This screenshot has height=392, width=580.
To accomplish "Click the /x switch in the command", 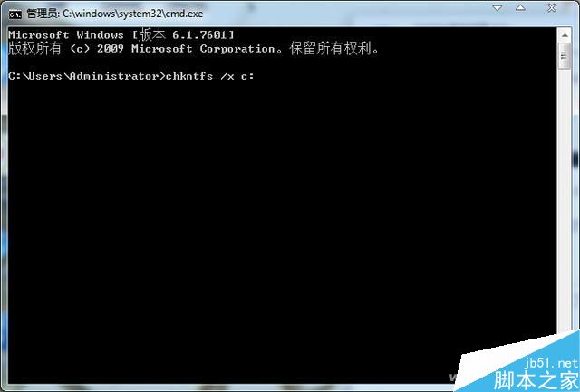I will coord(227,76).
